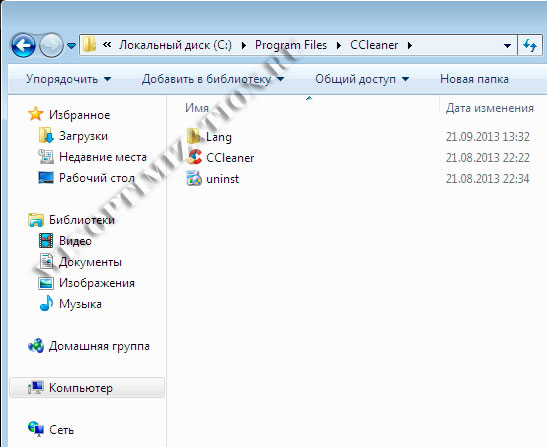The image size is (547, 447).
Task: Open Музыка library
Action: (x=80, y=305)
